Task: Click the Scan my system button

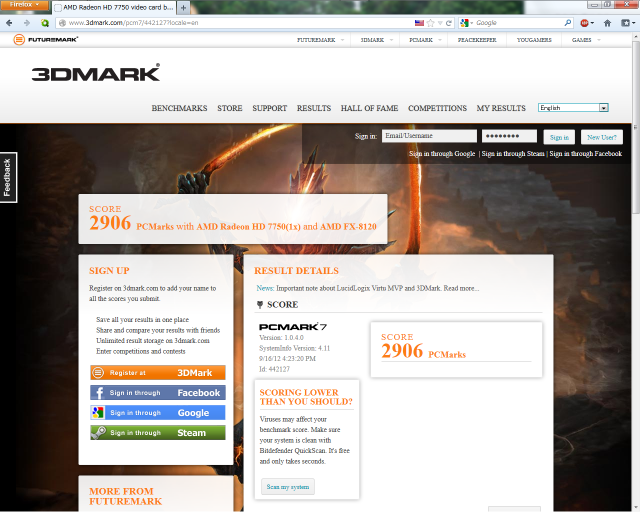Action: click(288, 487)
